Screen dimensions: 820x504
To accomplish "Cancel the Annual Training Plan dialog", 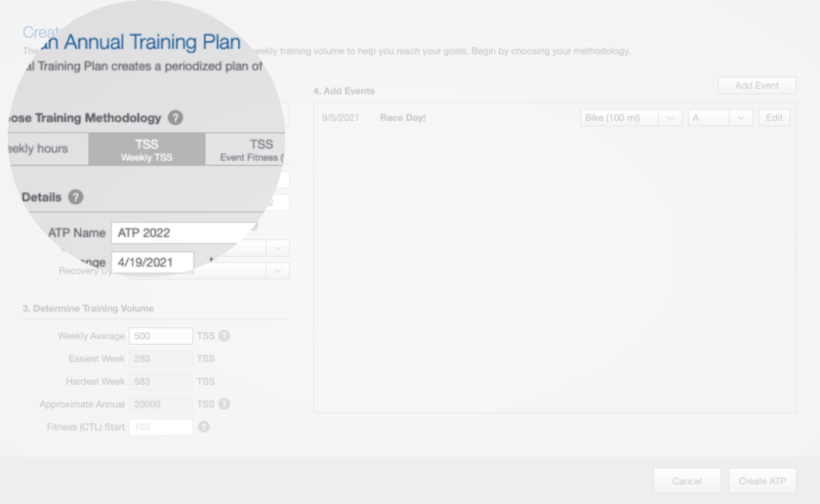I will [x=686, y=481].
